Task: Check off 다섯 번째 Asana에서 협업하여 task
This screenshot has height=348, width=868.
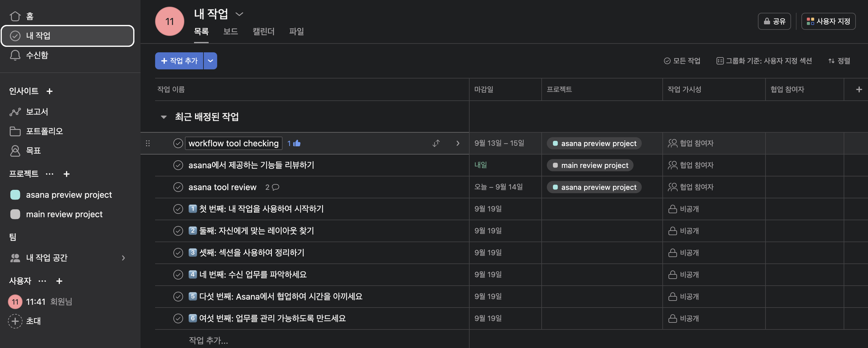Action: pyautogui.click(x=178, y=297)
